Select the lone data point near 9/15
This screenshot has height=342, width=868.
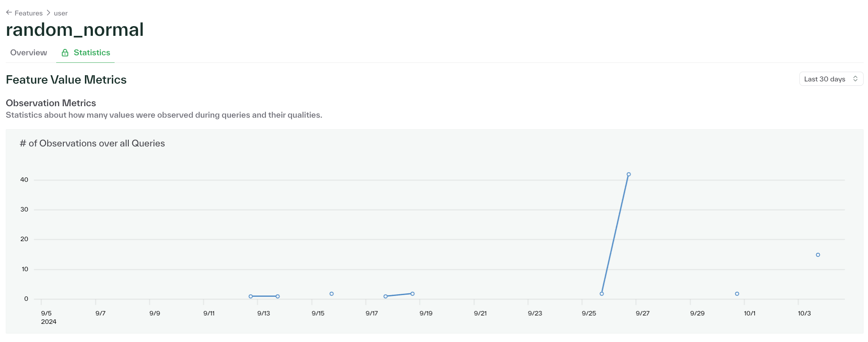click(x=331, y=293)
